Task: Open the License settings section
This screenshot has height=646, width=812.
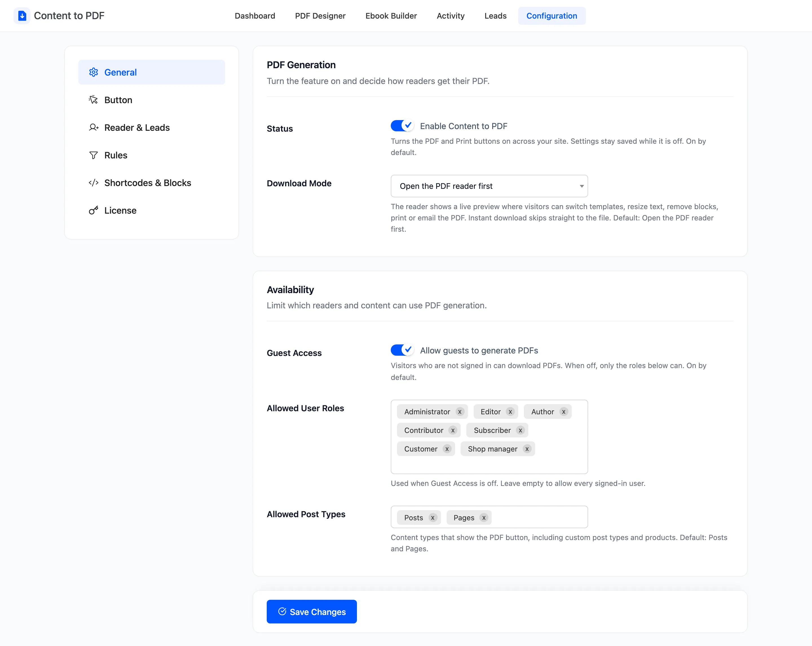Action: [151, 211]
